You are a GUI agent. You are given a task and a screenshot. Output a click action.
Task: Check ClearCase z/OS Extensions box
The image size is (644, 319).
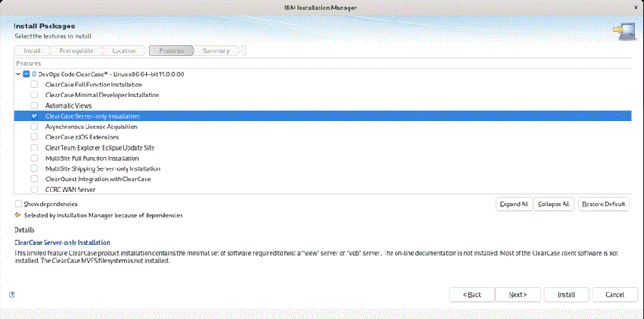point(34,138)
